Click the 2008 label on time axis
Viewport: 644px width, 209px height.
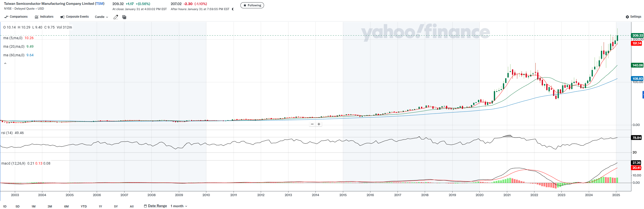(x=151, y=195)
